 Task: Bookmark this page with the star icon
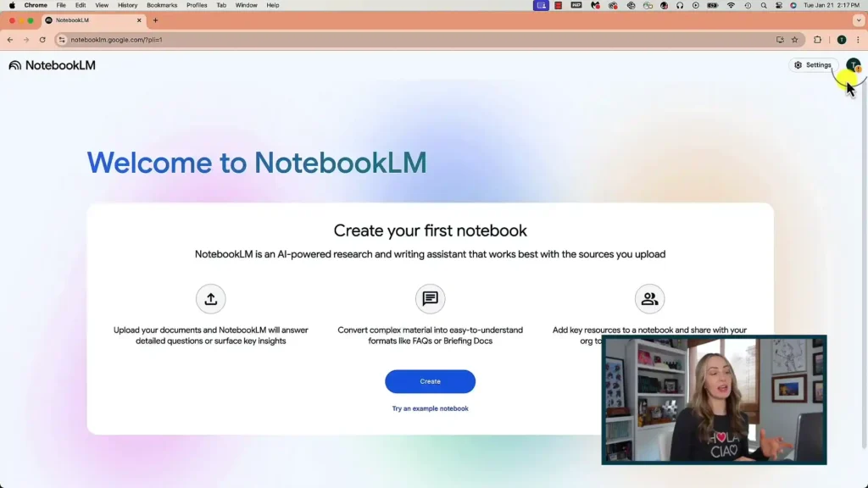click(x=794, y=39)
